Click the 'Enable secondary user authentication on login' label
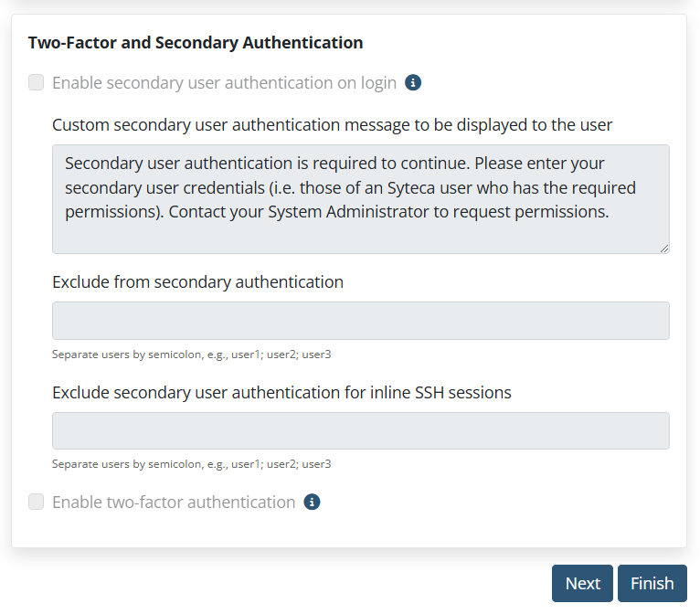This screenshot has height=614, width=700. (224, 83)
